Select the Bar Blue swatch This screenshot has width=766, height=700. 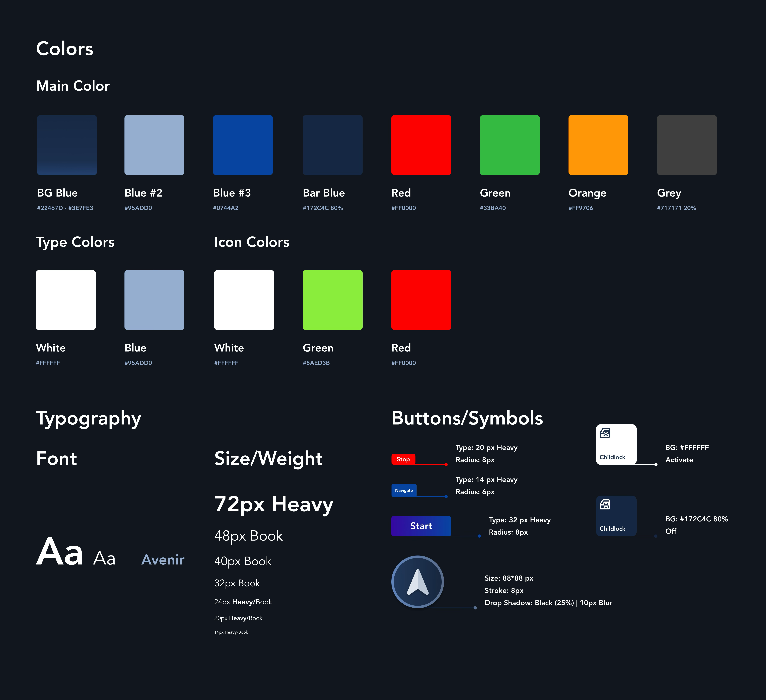pos(332,145)
